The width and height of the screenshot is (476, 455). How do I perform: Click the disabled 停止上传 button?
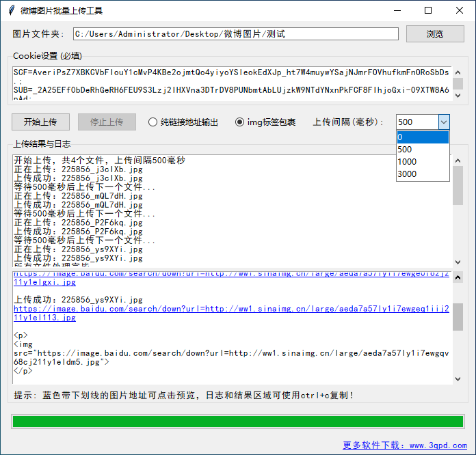107,122
